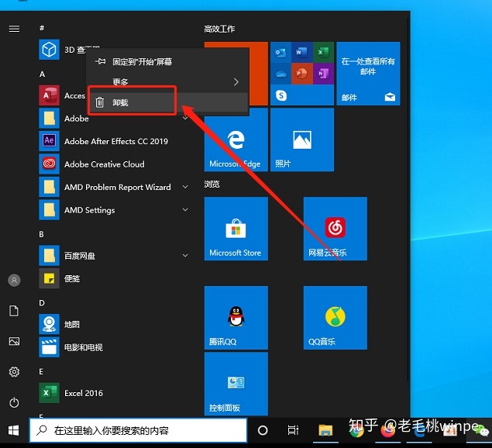Click the letter B section header
Screen dimensions: 492x448
pyautogui.click(x=41, y=234)
